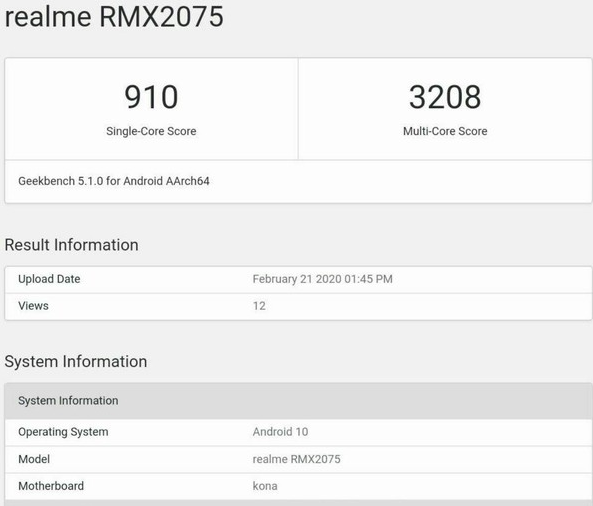Select the motherboard value 'kona'
Viewport: 593px width, 506px height.
265,486
